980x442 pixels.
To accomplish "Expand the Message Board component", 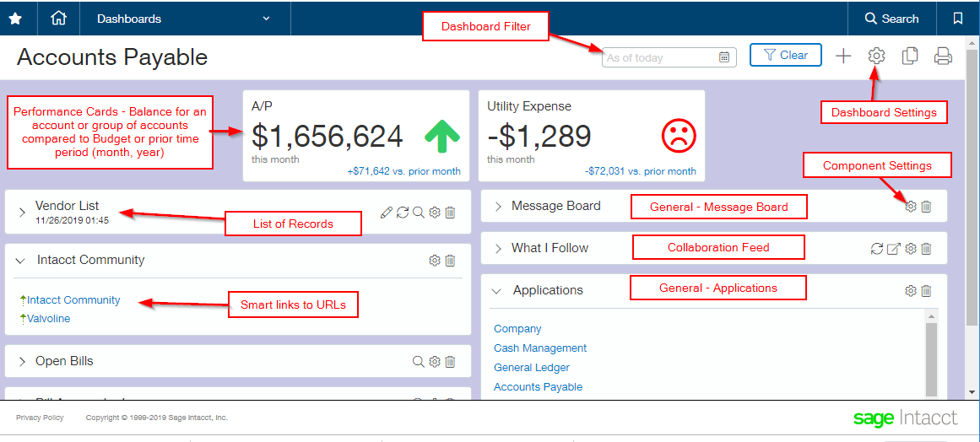I will coord(499,206).
